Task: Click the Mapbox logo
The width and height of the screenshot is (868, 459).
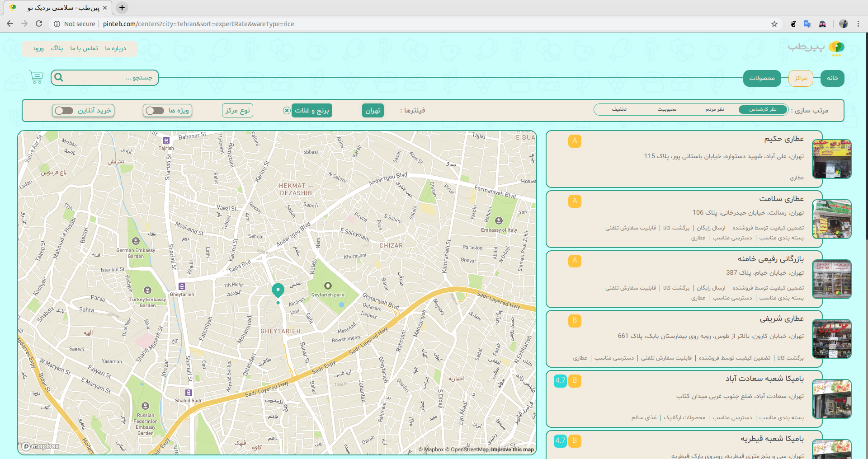Action: (41, 446)
